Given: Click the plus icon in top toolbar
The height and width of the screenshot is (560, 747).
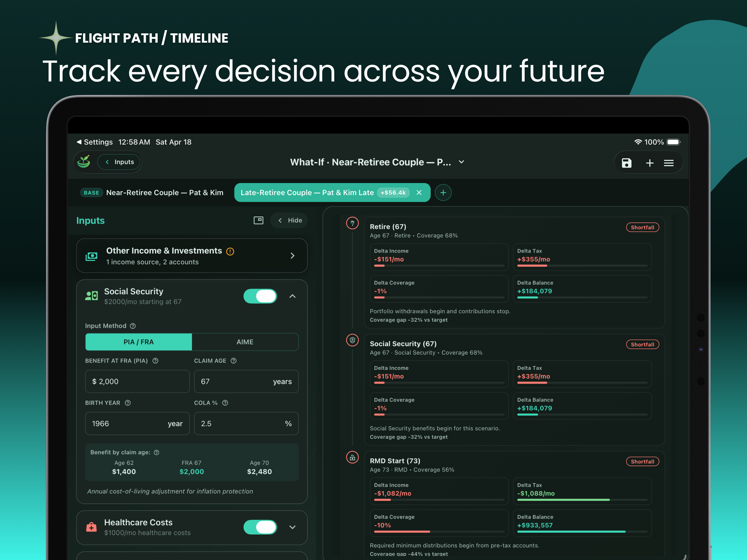Looking at the screenshot, I should pyautogui.click(x=649, y=163).
